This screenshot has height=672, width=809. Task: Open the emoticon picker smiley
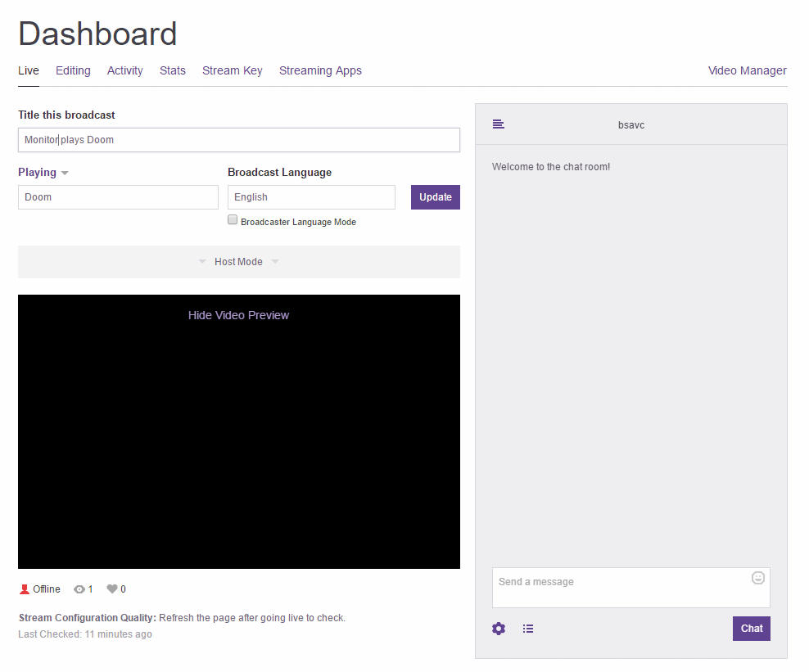(x=757, y=578)
